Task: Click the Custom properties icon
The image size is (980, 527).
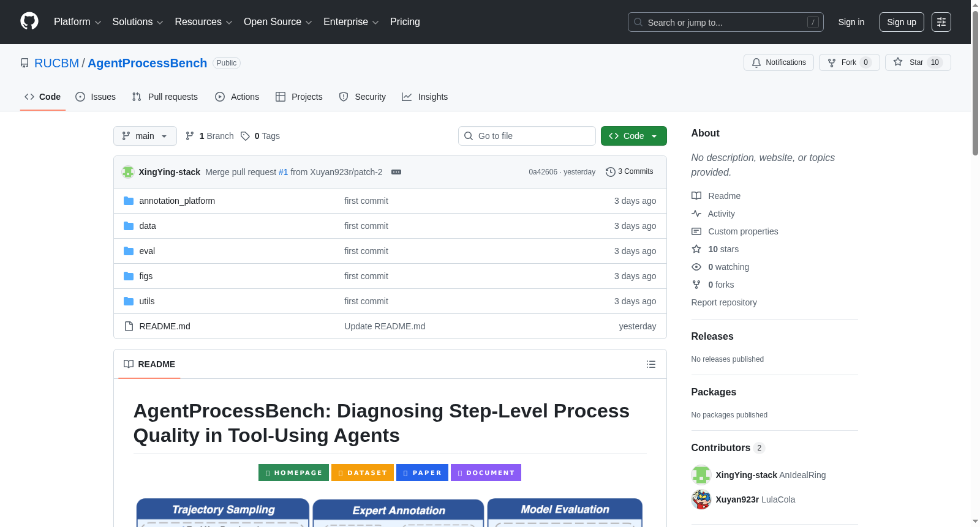Action: click(696, 231)
